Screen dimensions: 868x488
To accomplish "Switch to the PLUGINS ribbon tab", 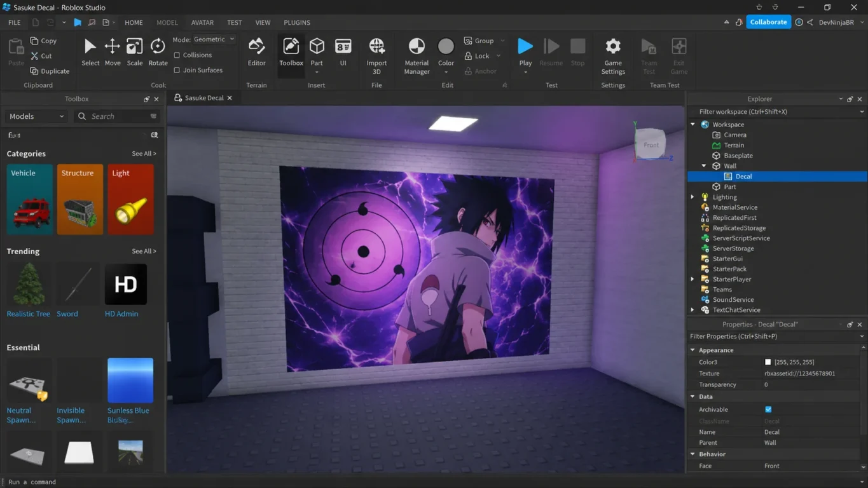I will pyautogui.click(x=297, y=22).
